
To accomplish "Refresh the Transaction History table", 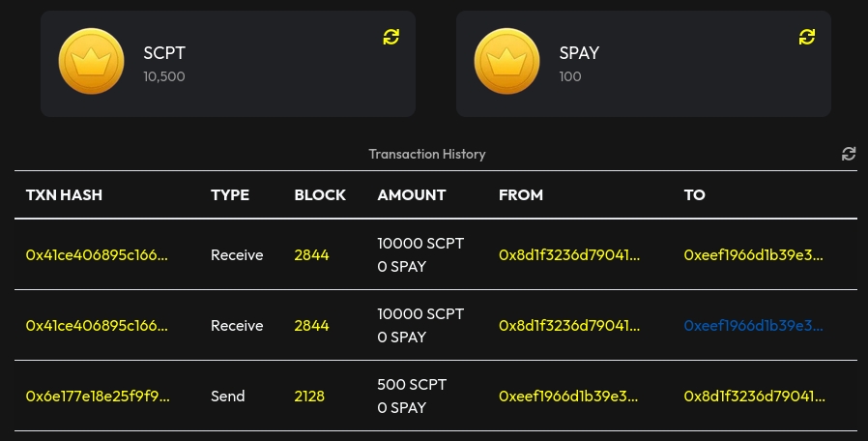I will tap(849, 154).
